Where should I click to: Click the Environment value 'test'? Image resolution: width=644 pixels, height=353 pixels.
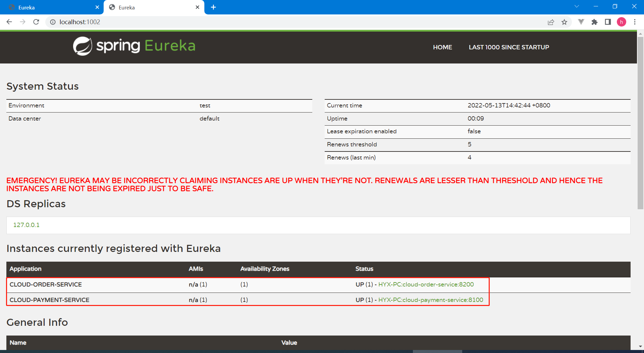click(x=205, y=105)
